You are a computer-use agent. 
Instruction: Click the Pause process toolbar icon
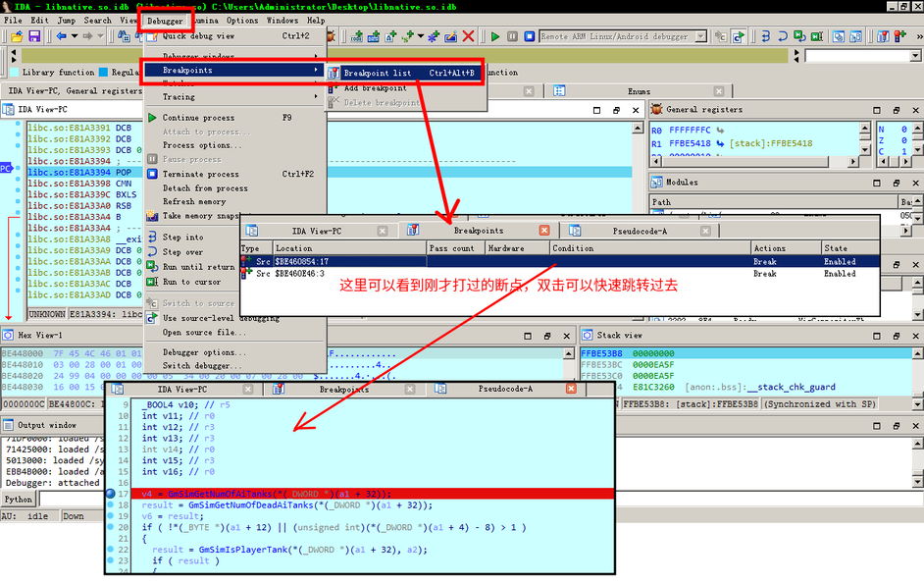[x=513, y=36]
